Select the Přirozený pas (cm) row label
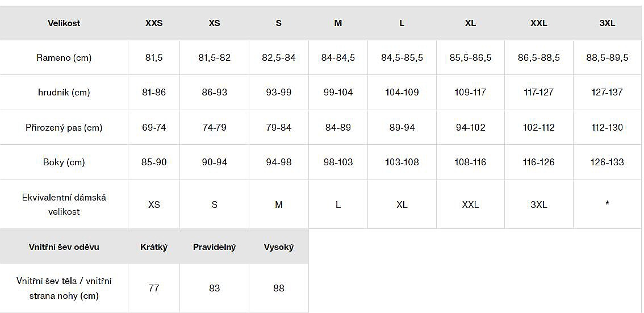Image resolution: width=644 pixels, height=313 pixels. [x=64, y=128]
